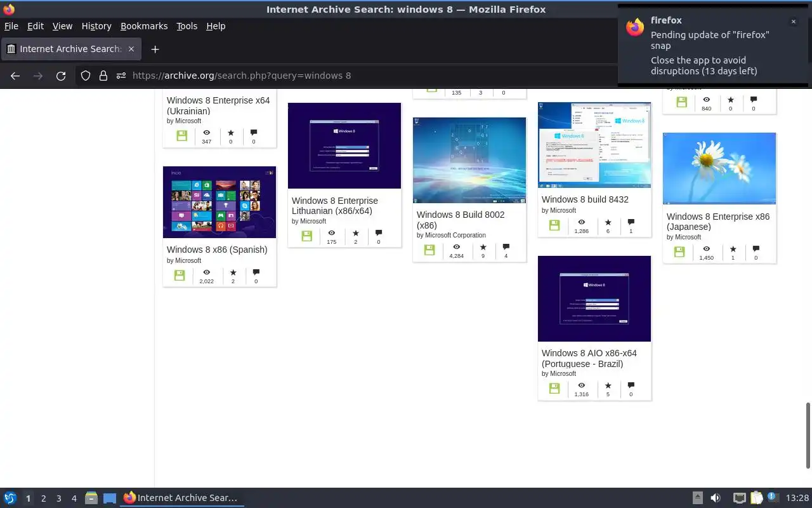Click the software icon on Windows 8 Build 8002 card
Image resolution: width=812 pixels, height=508 pixels.
point(429,250)
